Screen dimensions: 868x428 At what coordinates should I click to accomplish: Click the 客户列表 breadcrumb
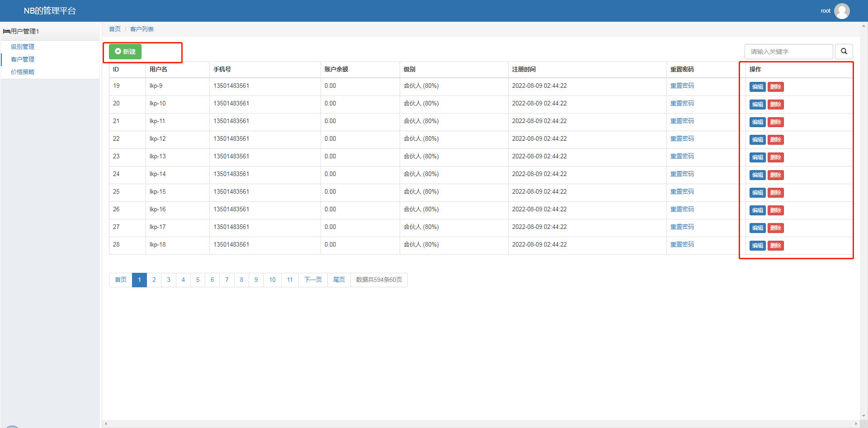click(142, 29)
